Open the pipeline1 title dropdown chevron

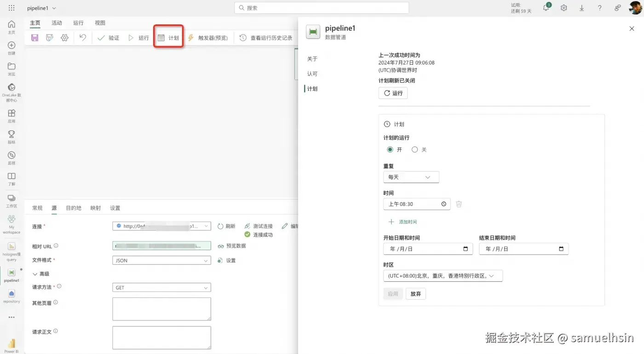click(x=54, y=8)
